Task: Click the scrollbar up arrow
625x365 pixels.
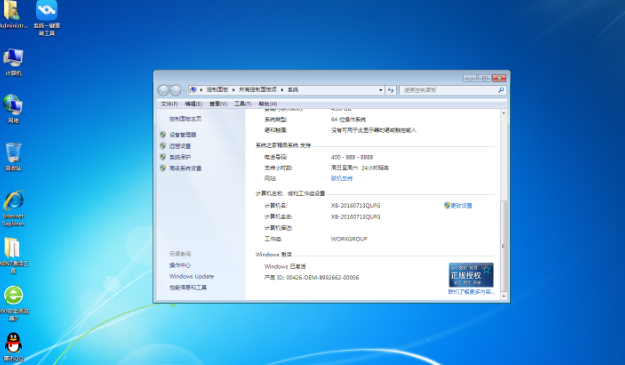Action: click(x=503, y=113)
